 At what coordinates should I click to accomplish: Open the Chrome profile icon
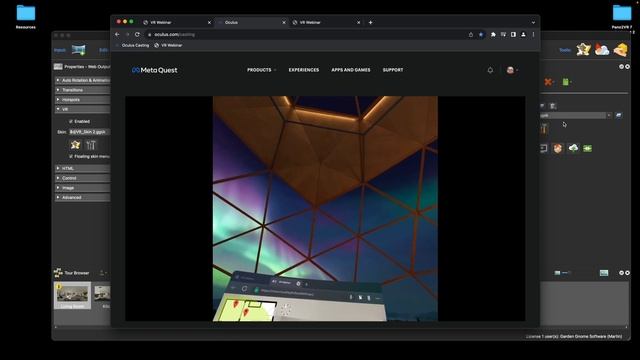pos(523,35)
